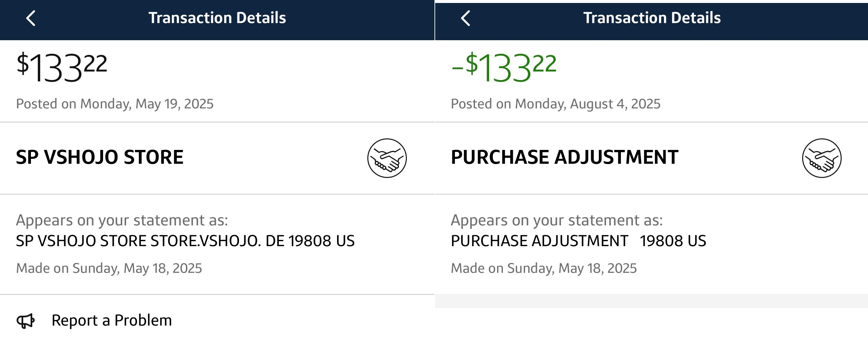The image size is (868, 345).
Task: Select the black $133.22 charge amount
Action: pos(62,67)
